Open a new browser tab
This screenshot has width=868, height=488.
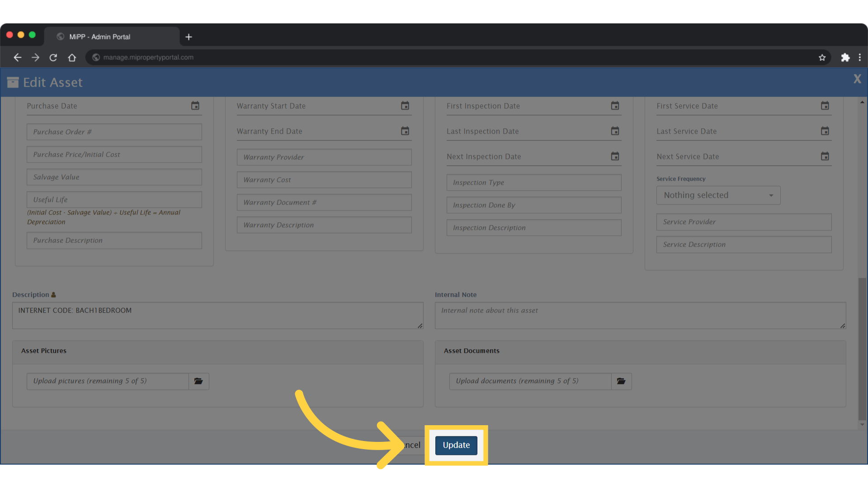point(189,37)
